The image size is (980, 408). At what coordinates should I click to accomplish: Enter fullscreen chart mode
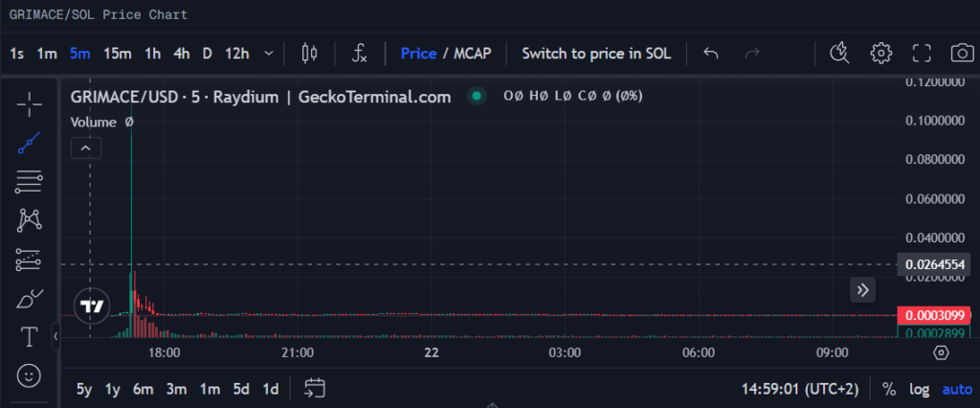point(921,53)
